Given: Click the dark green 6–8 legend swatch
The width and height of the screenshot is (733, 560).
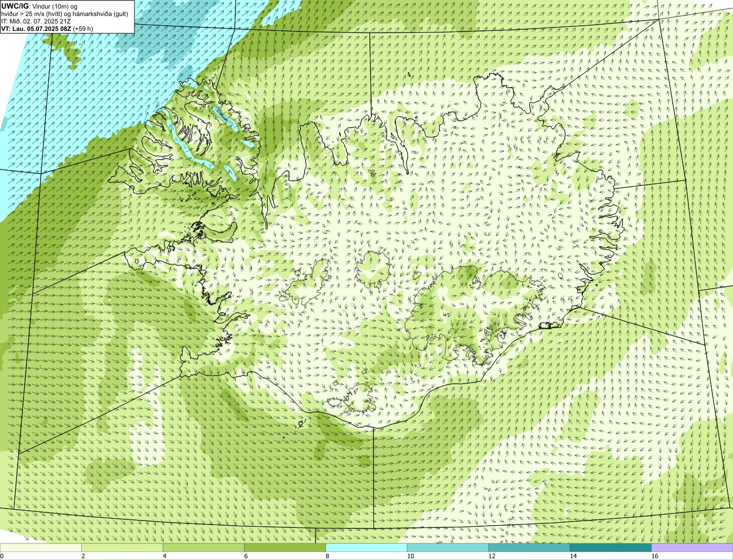Looking at the screenshot, I should pyautogui.click(x=285, y=548).
